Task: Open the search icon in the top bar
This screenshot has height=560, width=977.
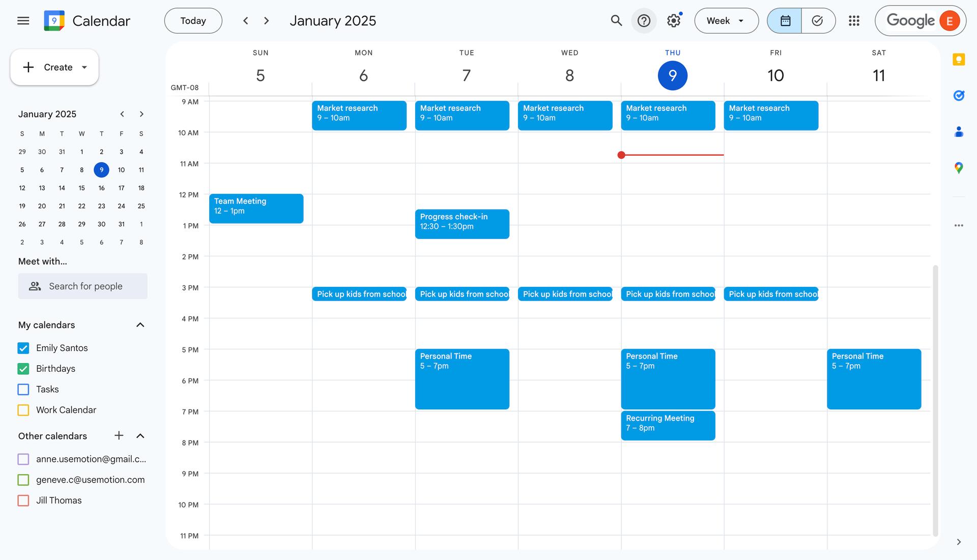Action: [616, 20]
